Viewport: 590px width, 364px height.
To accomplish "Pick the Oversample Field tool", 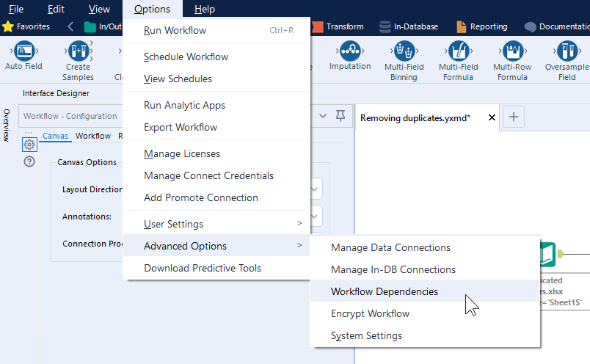I will (x=567, y=51).
